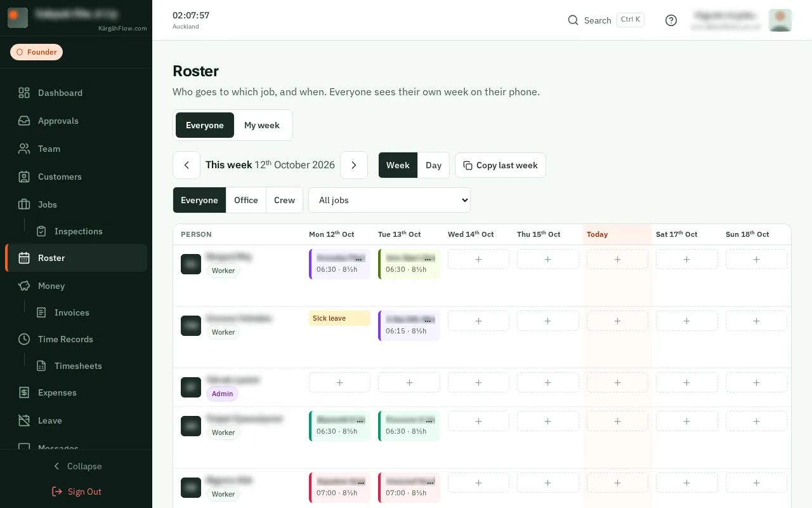Select the Everyone staff filter
This screenshot has height=508, width=812.
tap(199, 200)
